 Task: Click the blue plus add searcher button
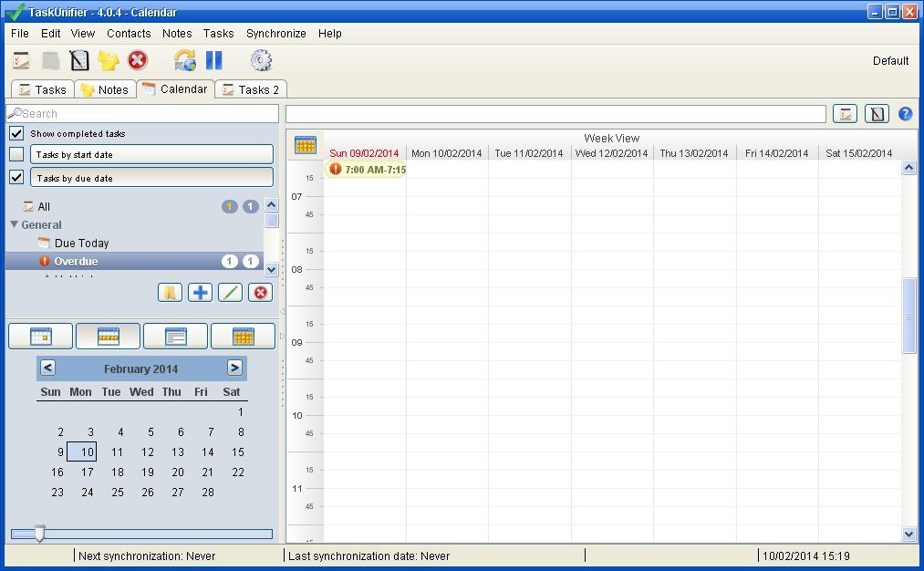[201, 292]
